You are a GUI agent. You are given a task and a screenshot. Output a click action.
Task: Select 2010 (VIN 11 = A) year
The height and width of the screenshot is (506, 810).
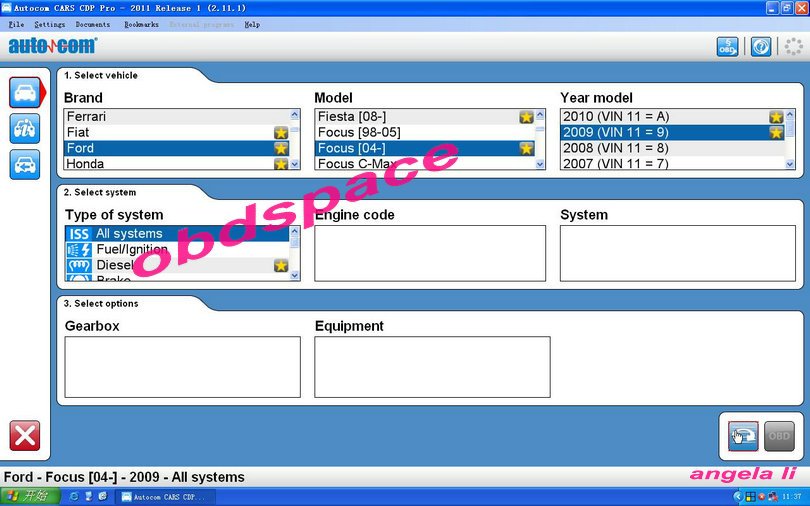click(x=672, y=117)
